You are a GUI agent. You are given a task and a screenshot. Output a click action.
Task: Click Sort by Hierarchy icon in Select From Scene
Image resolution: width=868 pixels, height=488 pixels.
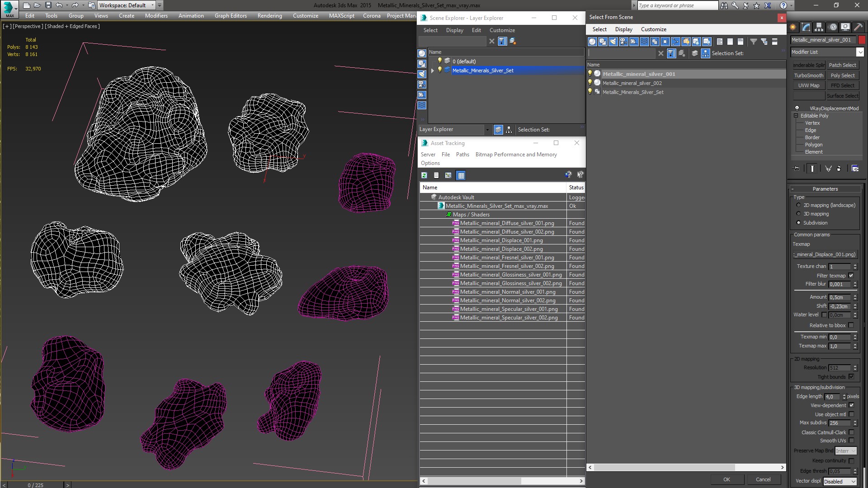point(705,53)
